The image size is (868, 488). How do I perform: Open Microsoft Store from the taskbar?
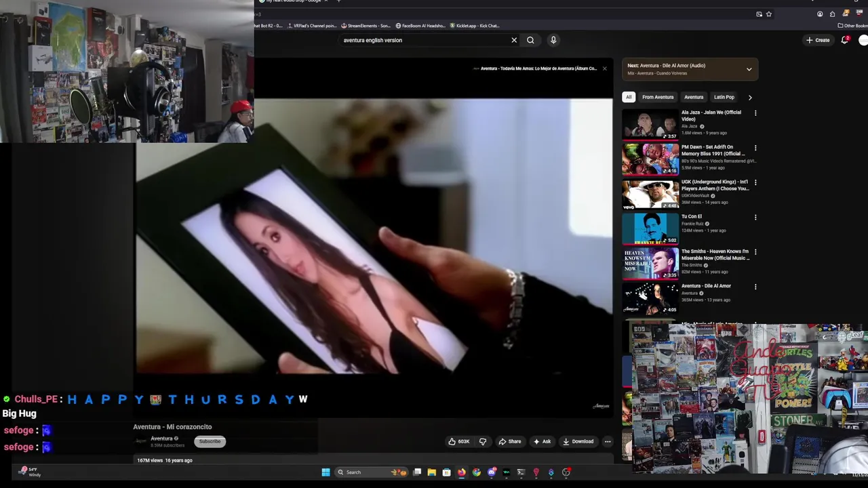[446, 472]
